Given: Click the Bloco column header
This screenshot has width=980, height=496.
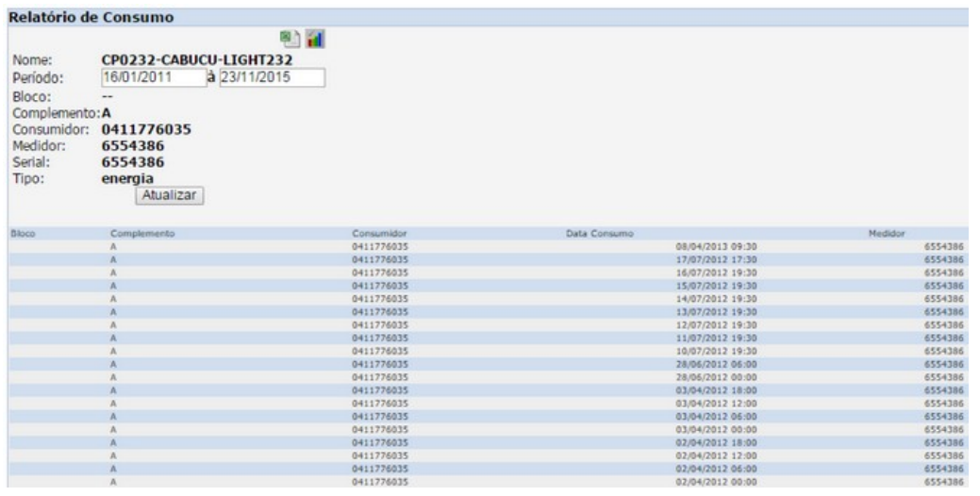Looking at the screenshot, I should (x=21, y=233).
